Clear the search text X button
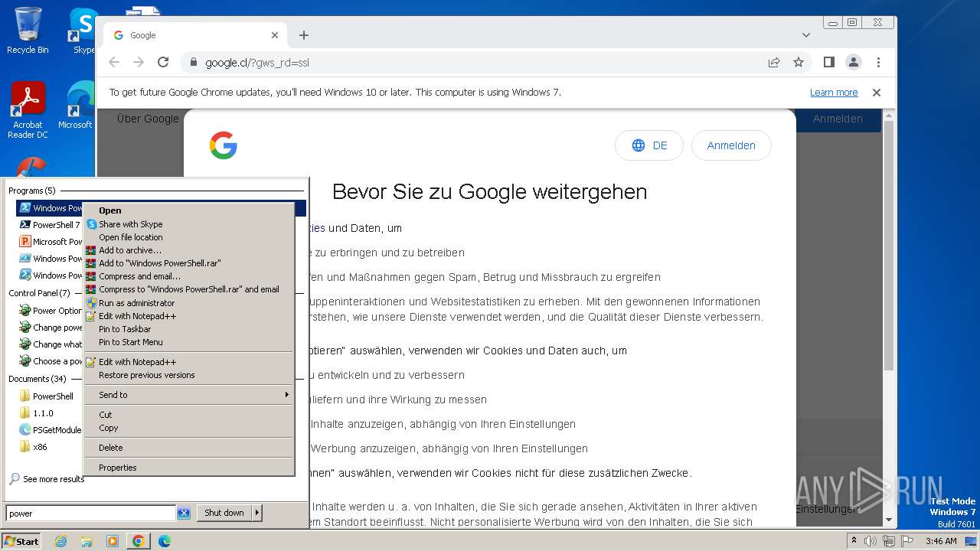The image size is (980, 551). click(x=184, y=514)
